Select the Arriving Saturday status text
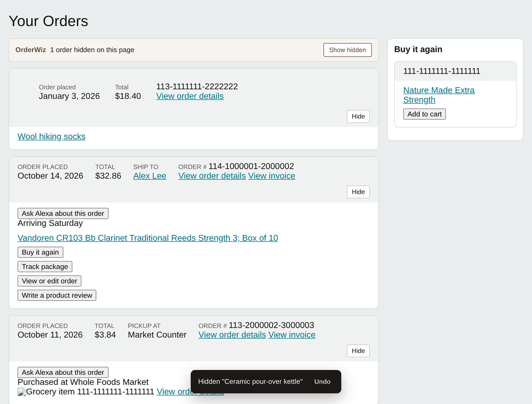 tap(50, 223)
